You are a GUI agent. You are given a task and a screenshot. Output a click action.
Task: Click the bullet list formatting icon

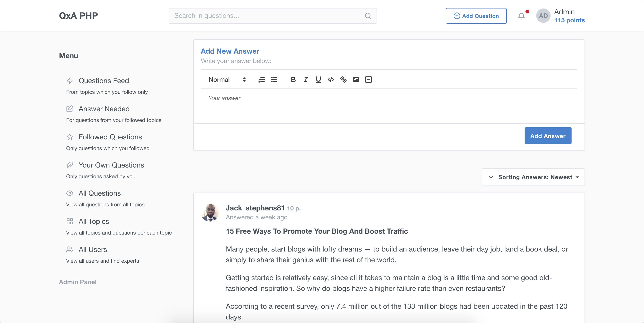[x=274, y=80]
